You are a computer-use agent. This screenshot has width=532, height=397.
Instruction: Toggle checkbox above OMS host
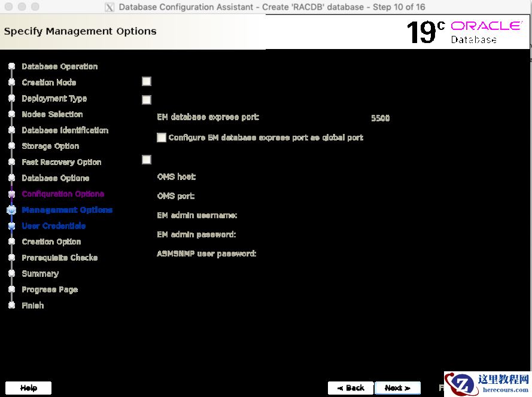tap(147, 160)
